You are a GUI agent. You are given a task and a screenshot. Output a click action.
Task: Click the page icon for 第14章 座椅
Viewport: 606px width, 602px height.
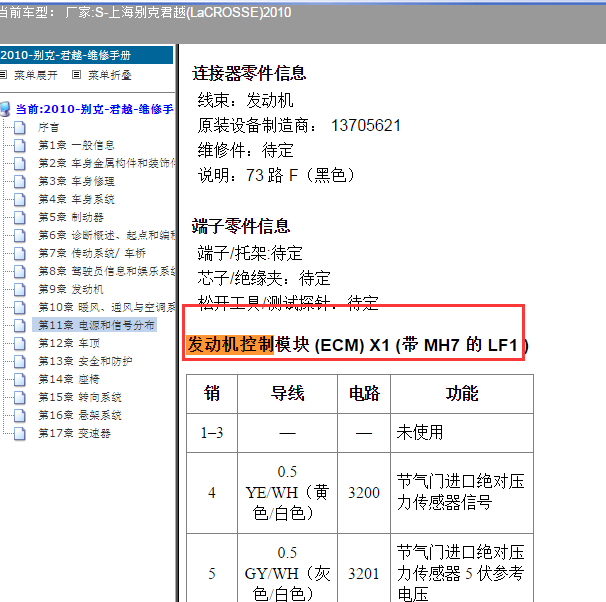click(20, 379)
